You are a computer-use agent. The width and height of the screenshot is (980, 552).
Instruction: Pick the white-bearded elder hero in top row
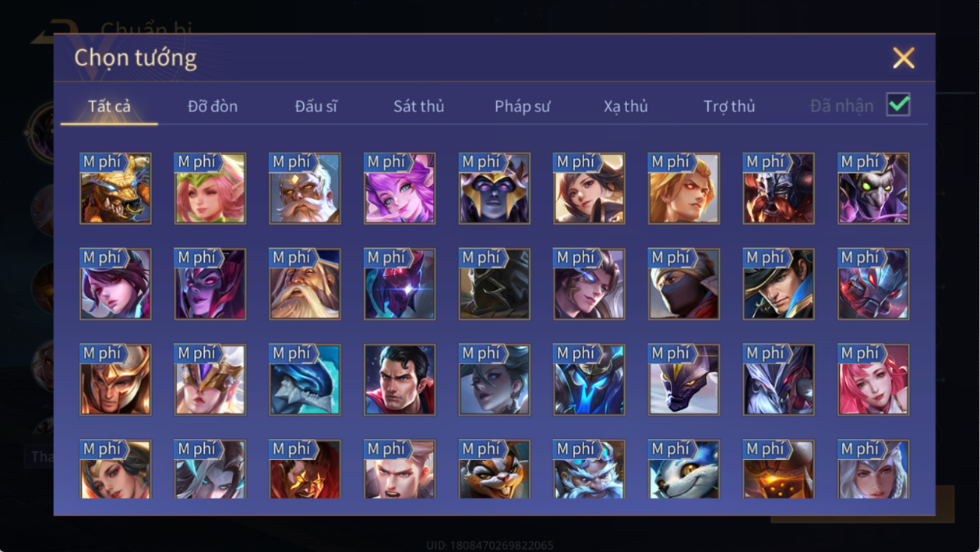[x=305, y=188]
